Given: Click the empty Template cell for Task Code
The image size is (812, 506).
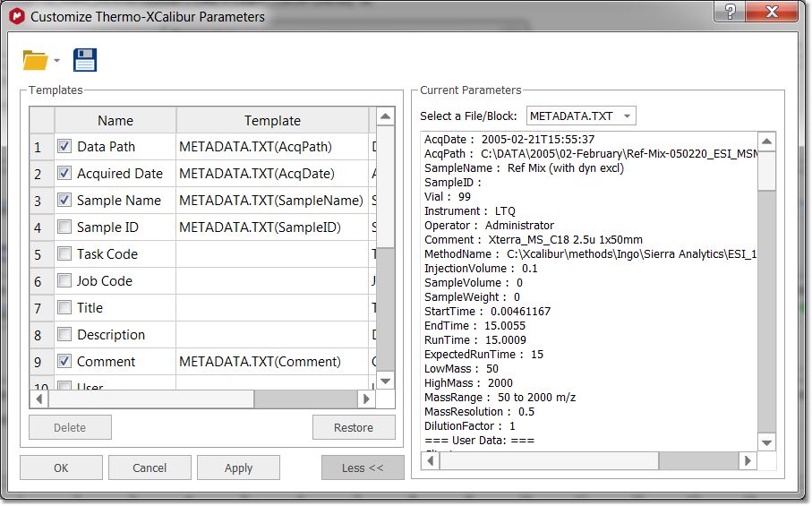Looking at the screenshot, I should 272,253.
